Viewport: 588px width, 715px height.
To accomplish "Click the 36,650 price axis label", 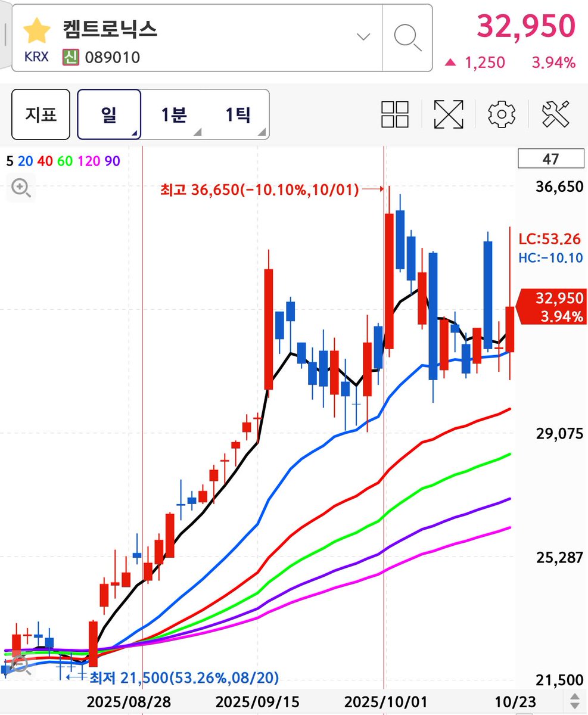I will (561, 186).
